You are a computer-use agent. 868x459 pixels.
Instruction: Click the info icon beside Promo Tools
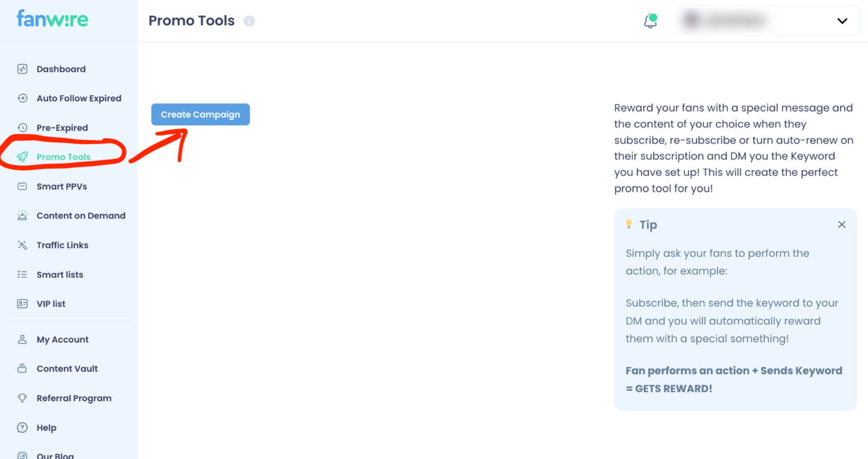coord(249,21)
